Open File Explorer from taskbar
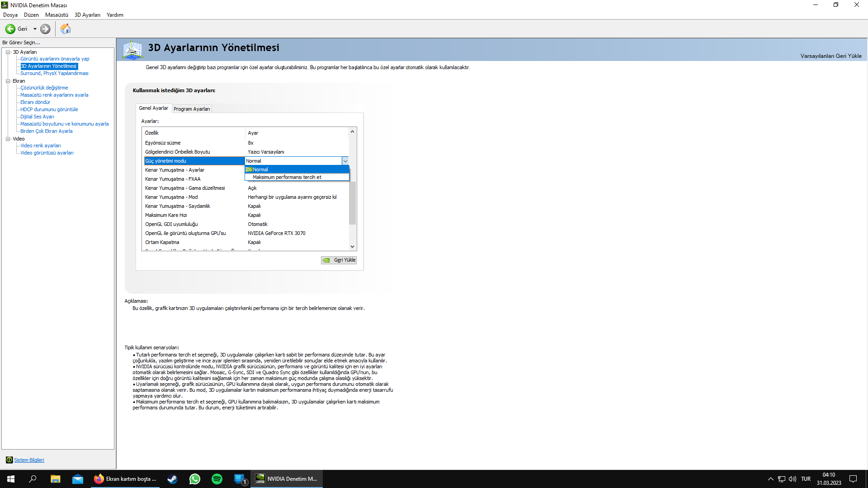This screenshot has height=488, width=868. [x=55, y=479]
